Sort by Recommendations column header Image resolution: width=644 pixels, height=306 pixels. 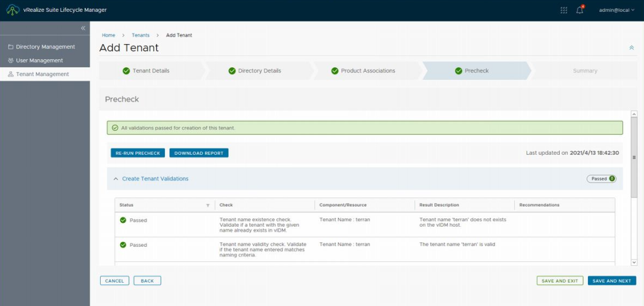tap(539, 205)
